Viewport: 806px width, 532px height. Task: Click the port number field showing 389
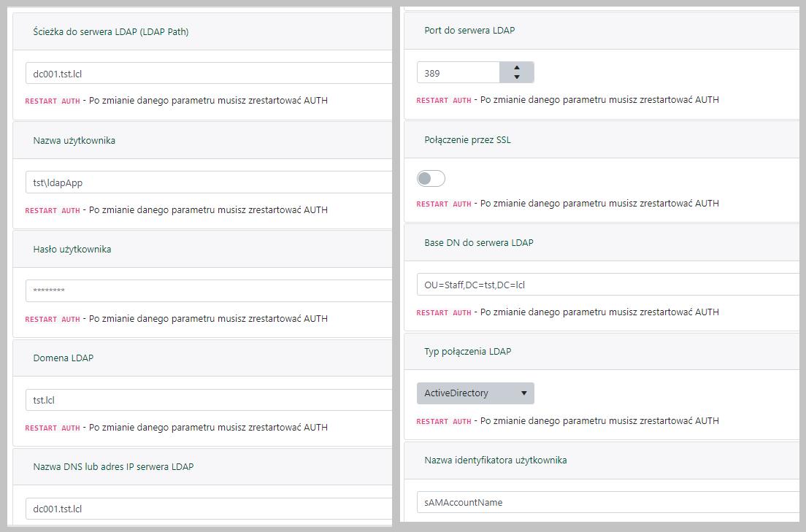(458, 73)
